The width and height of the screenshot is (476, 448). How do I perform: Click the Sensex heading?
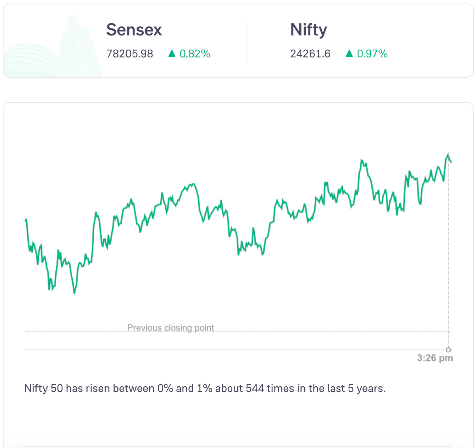(x=134, y=30)
